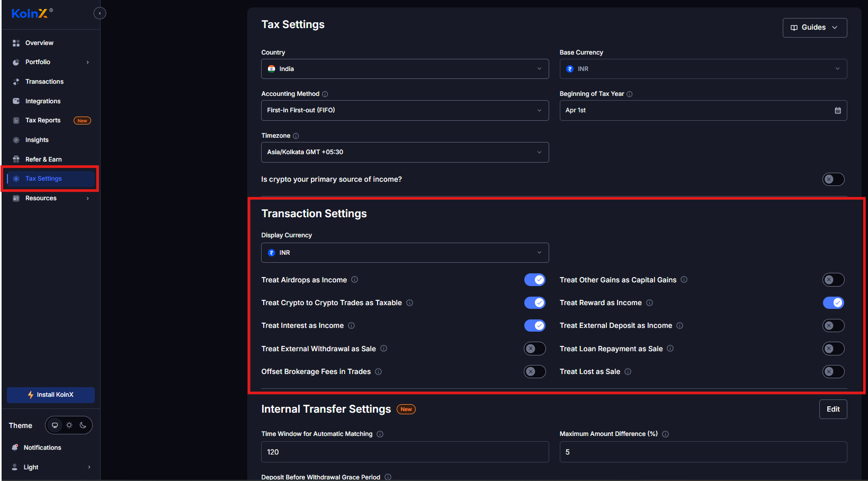The width and height of the screenshot is (868, 481).
Task: Disable Treat Airdrops as Income toggle
Action: click(535, 280)
